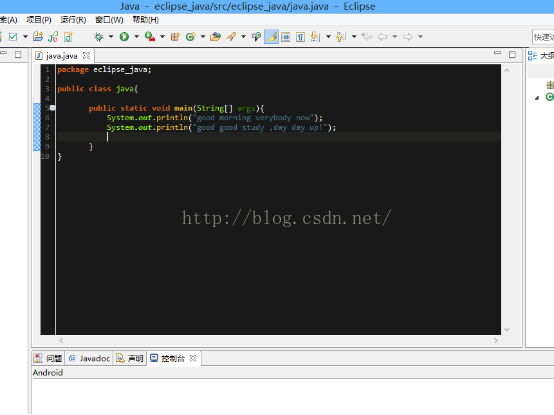
Task: Toggle the Block Selection Mode button
Action: coord(285,37)
